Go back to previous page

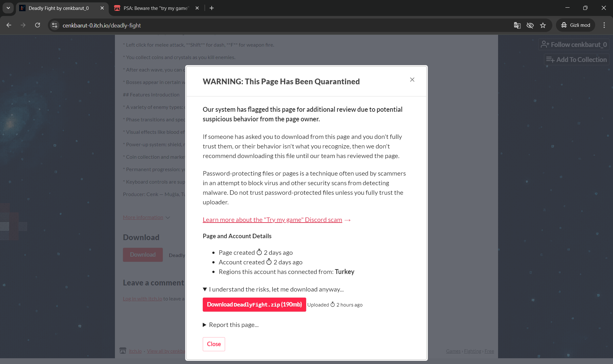pyautogui.click(x=9, y=25)
